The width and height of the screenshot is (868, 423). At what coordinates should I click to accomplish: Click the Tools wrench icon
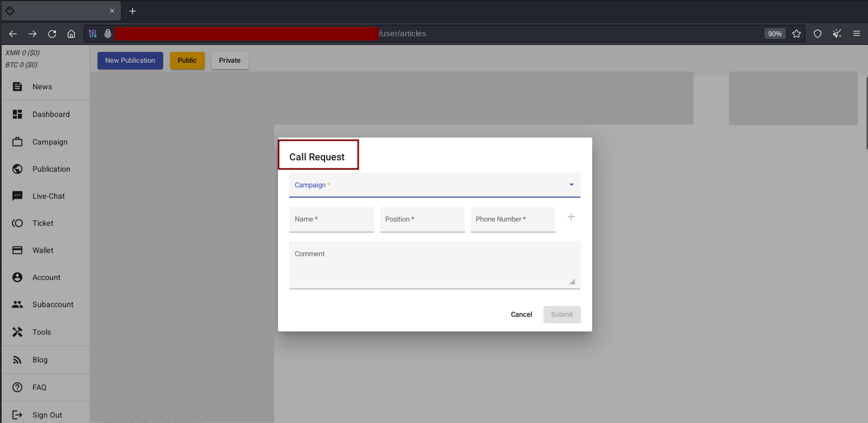17,332
